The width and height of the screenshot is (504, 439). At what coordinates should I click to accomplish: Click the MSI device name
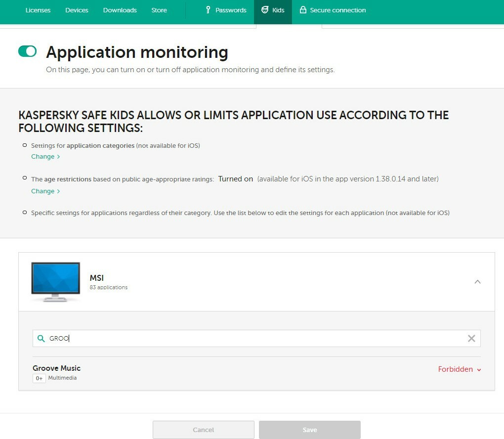tap(97, 278)
